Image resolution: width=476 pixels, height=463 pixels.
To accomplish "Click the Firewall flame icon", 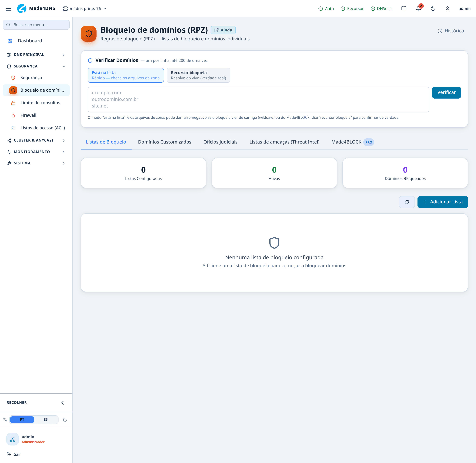I will [13, 116].
